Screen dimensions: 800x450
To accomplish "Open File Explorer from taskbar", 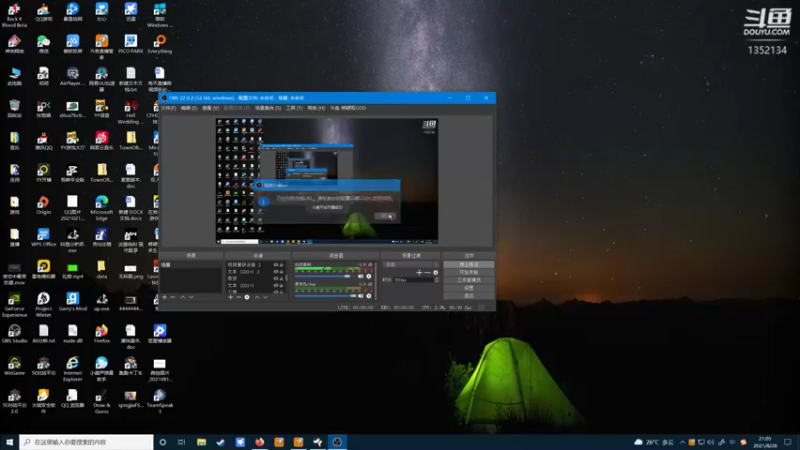I will [x=201, y=442].
